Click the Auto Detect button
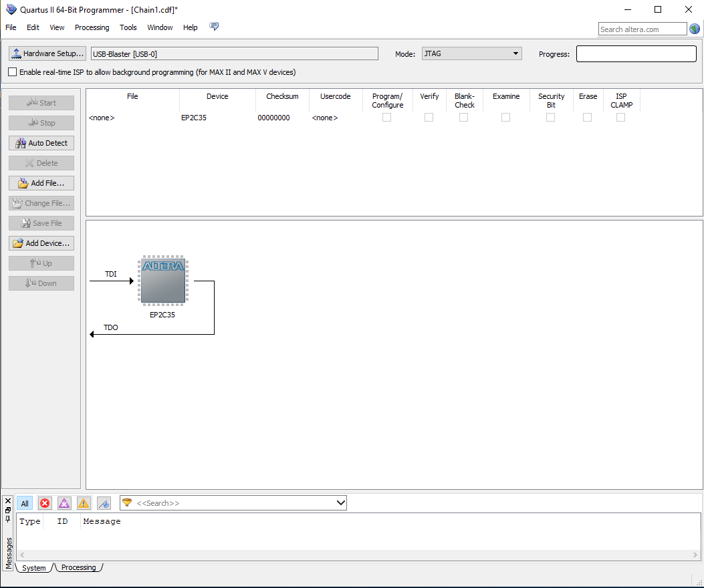Screen dimensions: 704x588 click(x=41, y=143)
